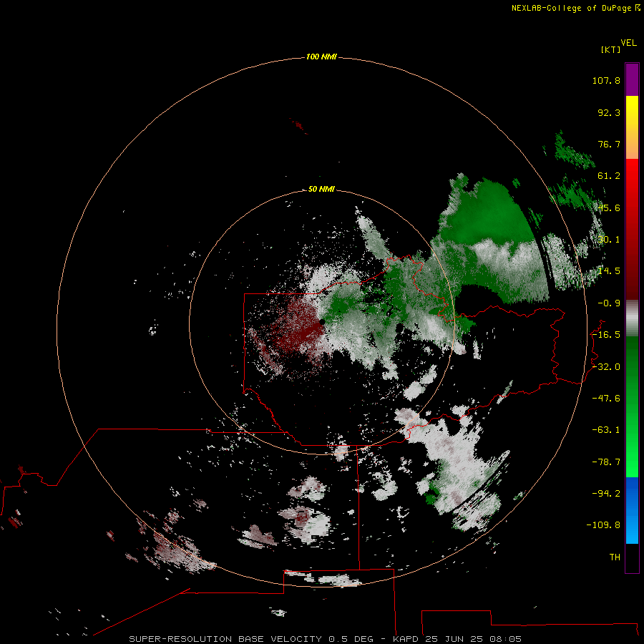644x644 pixels.
Task: Click the -32.0 legend value
Action: click(x=606, y=367)
